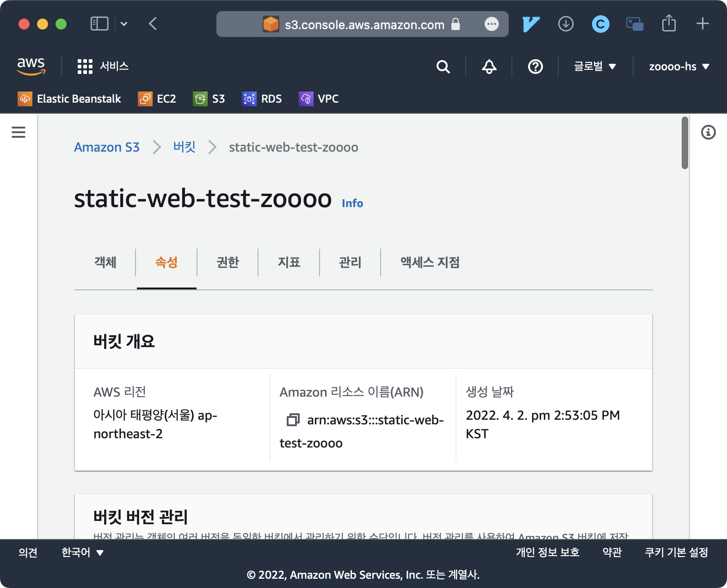This screenshot has width=727, height=588.
Task: Click the Info link beside bucket name
Action: tap(352, 203)
